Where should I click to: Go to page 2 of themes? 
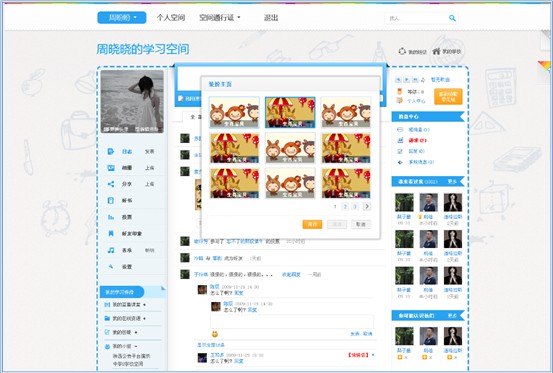click(x=345, y=206)
